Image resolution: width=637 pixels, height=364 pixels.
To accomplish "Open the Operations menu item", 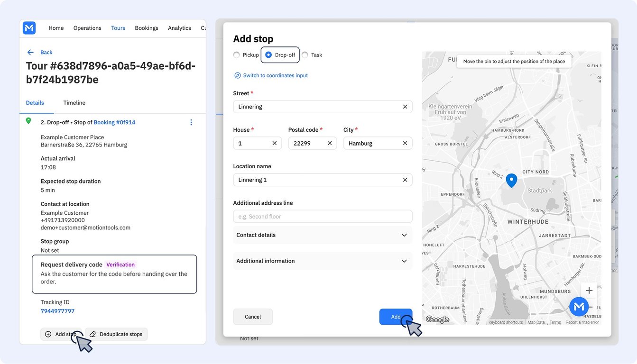I will click(87, 28).
